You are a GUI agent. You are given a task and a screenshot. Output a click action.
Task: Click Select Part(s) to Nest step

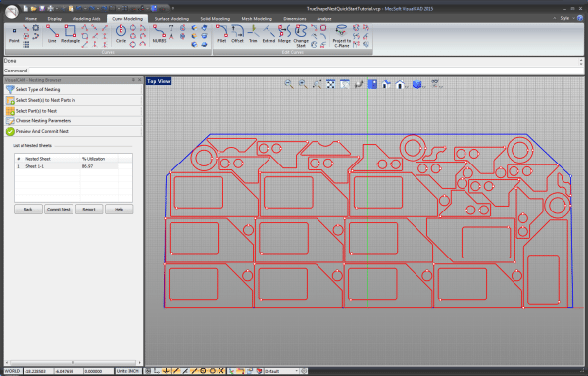(73, 111)
